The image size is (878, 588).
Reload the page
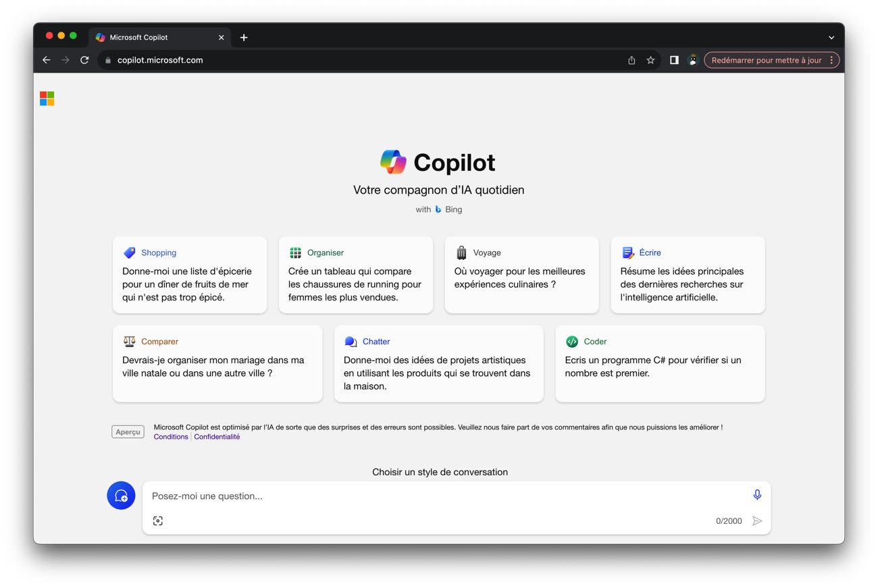coord(84,60)
